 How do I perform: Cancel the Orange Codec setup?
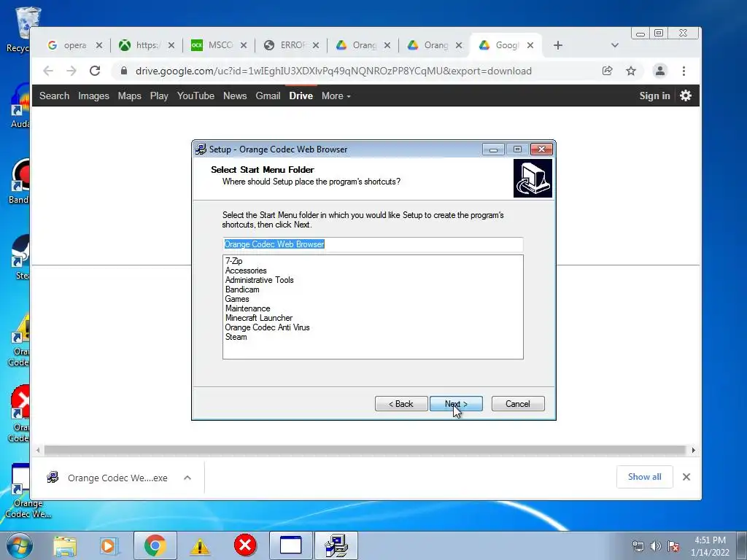518,404
